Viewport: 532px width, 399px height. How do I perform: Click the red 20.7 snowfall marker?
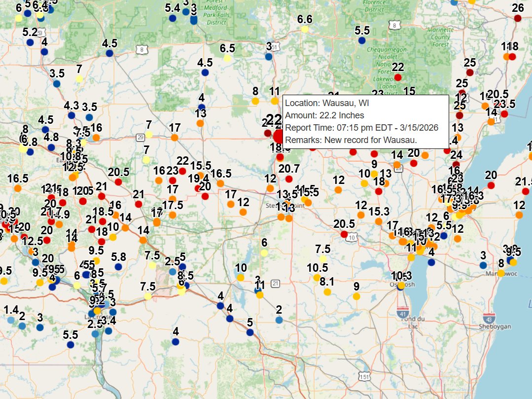(289, 179)
